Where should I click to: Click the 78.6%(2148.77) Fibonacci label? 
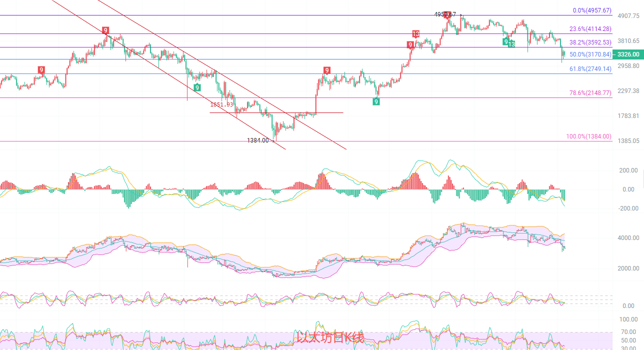coord(590,93)
